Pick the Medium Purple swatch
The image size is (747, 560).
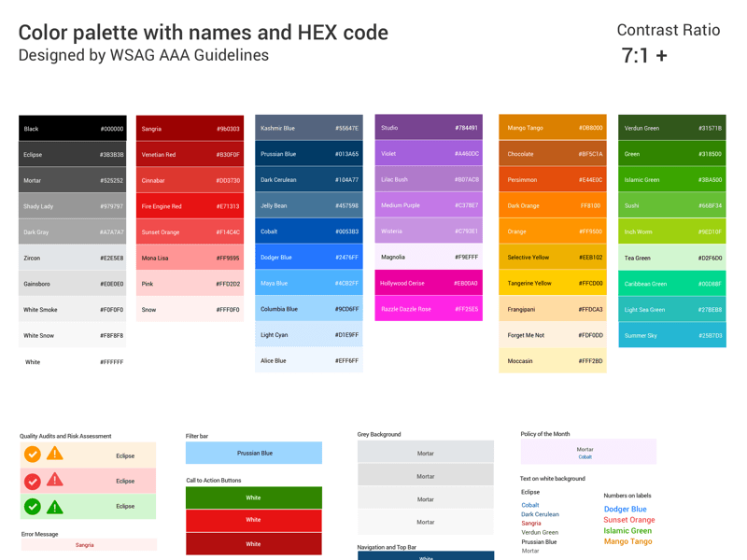coord(429,204)
